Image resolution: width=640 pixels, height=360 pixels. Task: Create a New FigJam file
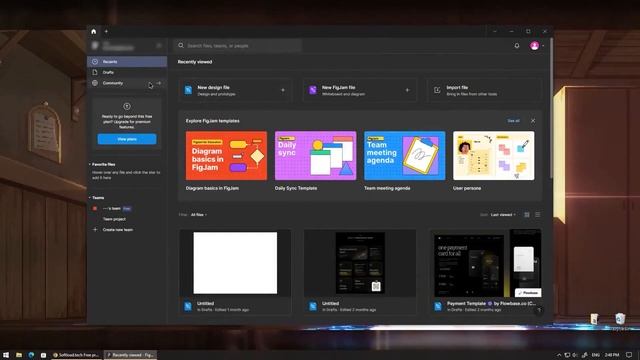click(360, 90)
